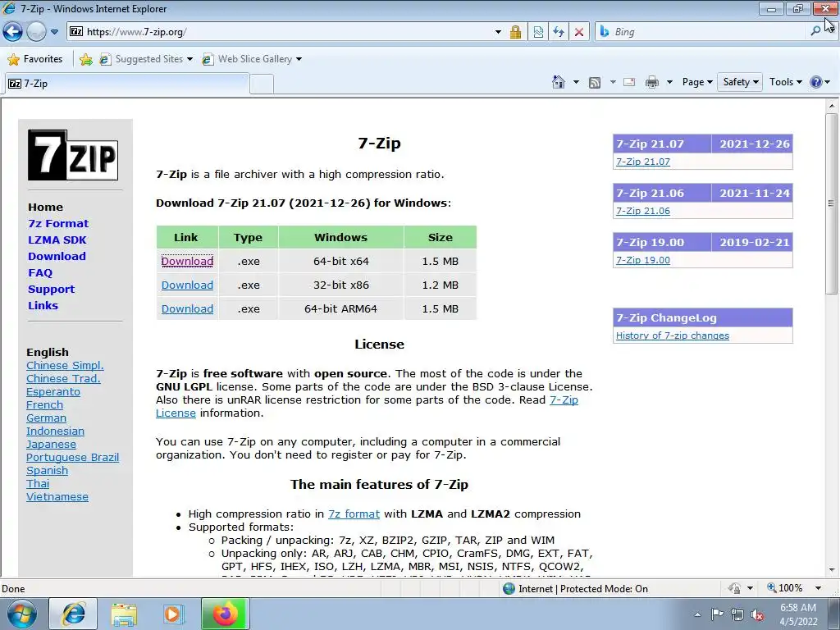Open History of 7-zip changes link
840x630 pixels.
point(673,336)
